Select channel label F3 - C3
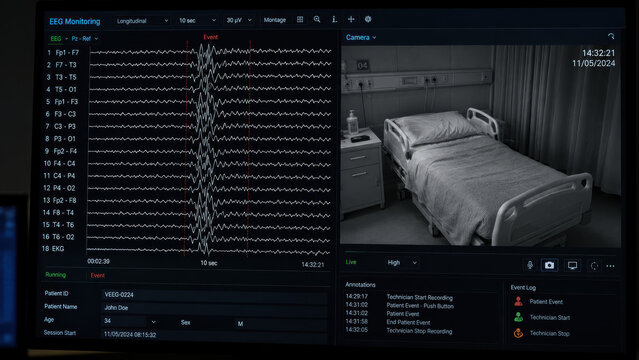This screenshot has height=360, width=639. click(x=65, y=114)
